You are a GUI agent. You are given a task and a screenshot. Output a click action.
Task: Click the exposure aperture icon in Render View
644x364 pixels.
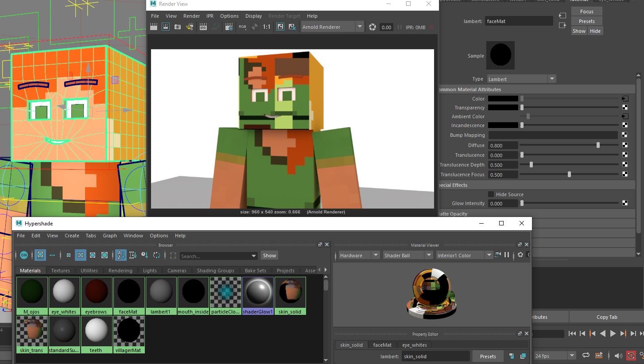pos(372,27)
